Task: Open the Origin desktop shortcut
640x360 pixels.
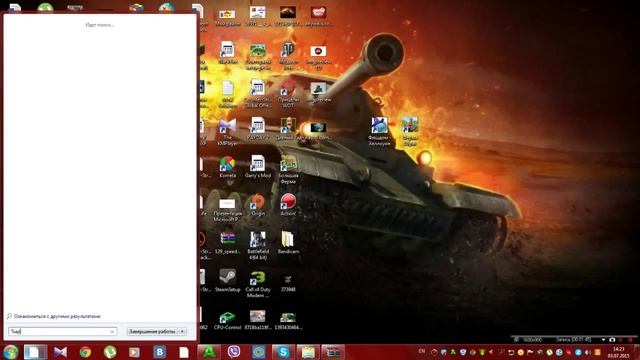Action: (258, 205)
